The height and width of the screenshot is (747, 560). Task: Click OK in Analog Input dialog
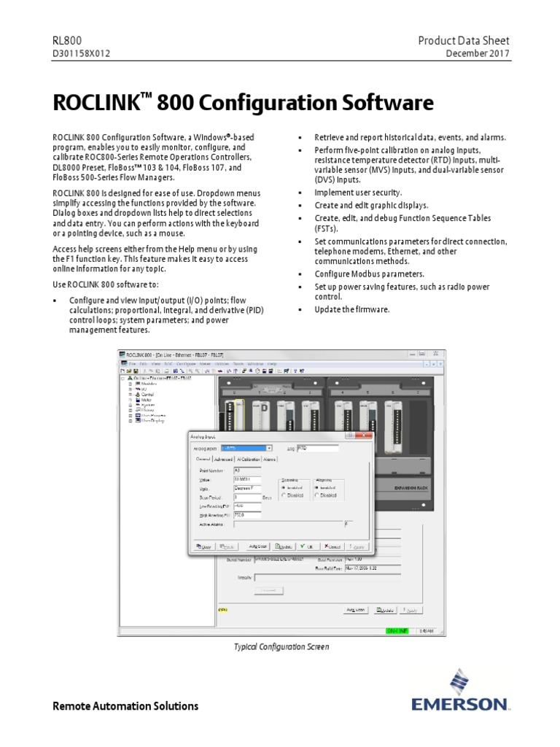coord(308,546)
